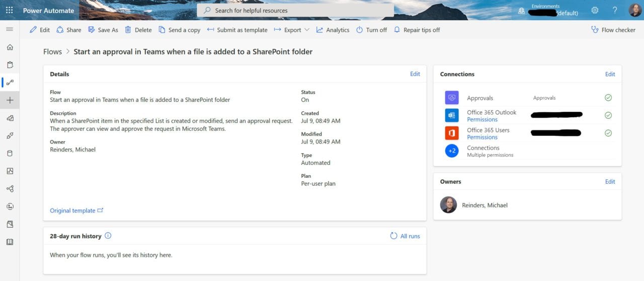This screenshot has width=644, height=281.
Task: Open the Help question mark icon
Action: coord(615,10)
